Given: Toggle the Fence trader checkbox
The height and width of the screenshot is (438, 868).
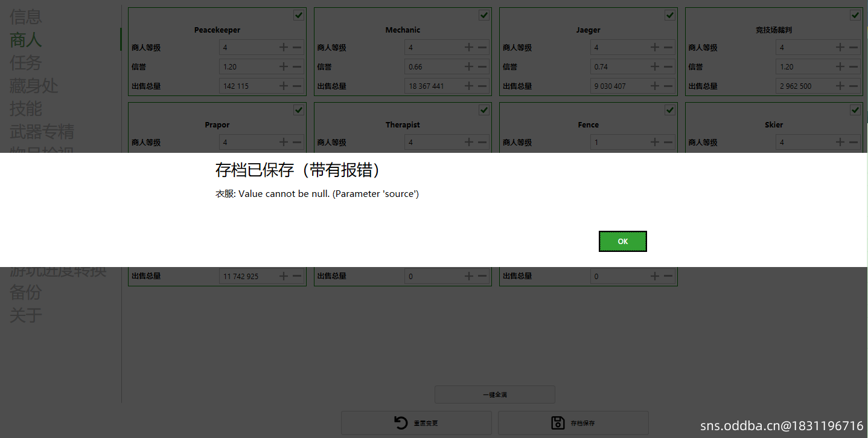Looking at the screenshot, I should click(x=670, y=110).
